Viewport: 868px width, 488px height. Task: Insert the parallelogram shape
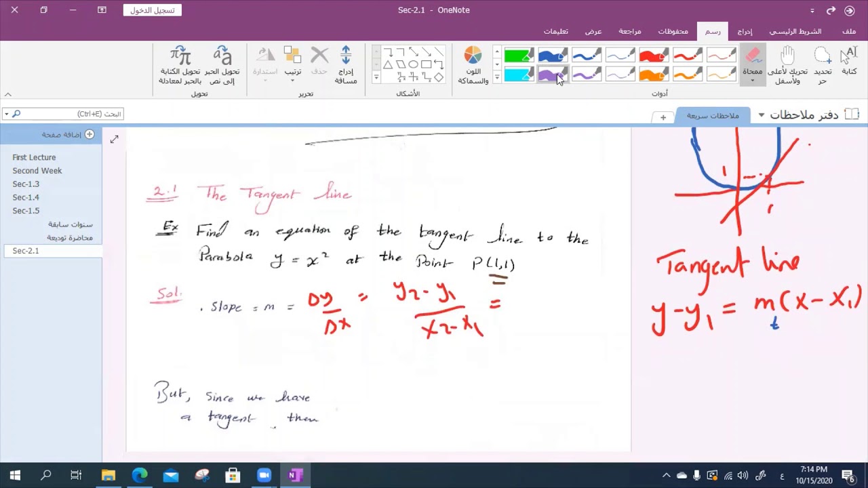tap(400, 65)
